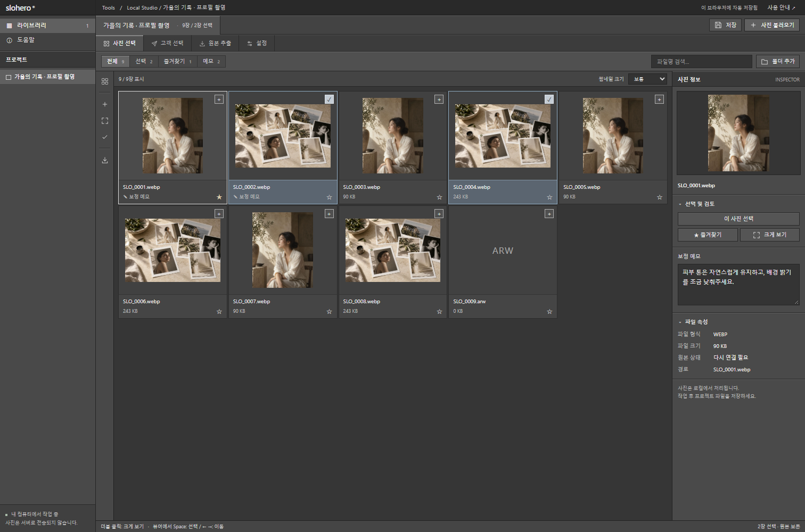Click the fullscreen frame icon in left toolstrip

click(105, 121)
